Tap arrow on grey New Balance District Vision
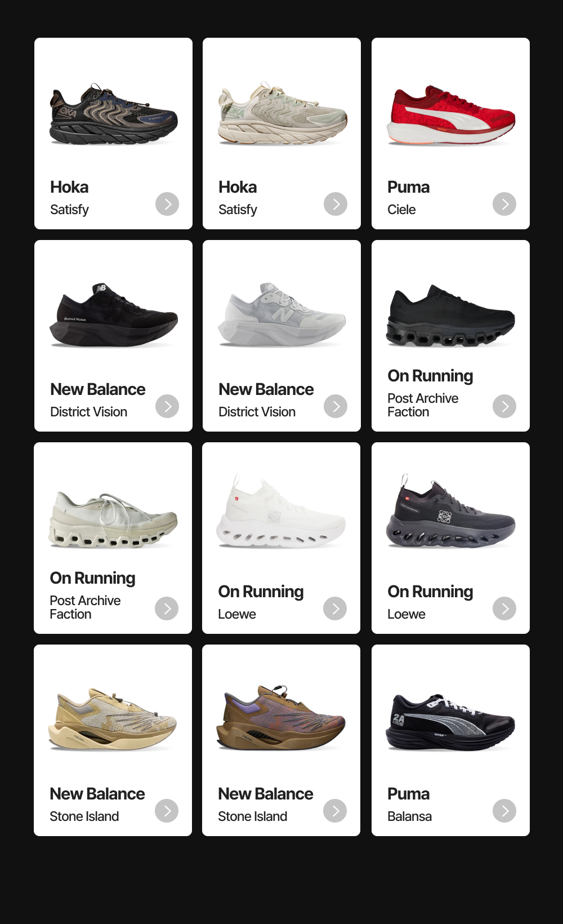Screen dimensions: 563x924 [336, 406]
